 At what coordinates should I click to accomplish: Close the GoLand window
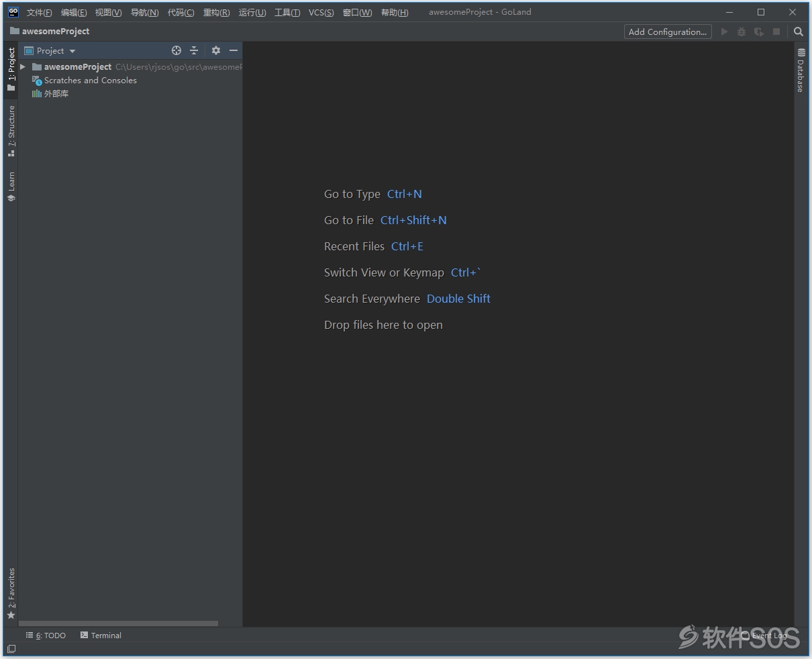(x=793, y=12)
